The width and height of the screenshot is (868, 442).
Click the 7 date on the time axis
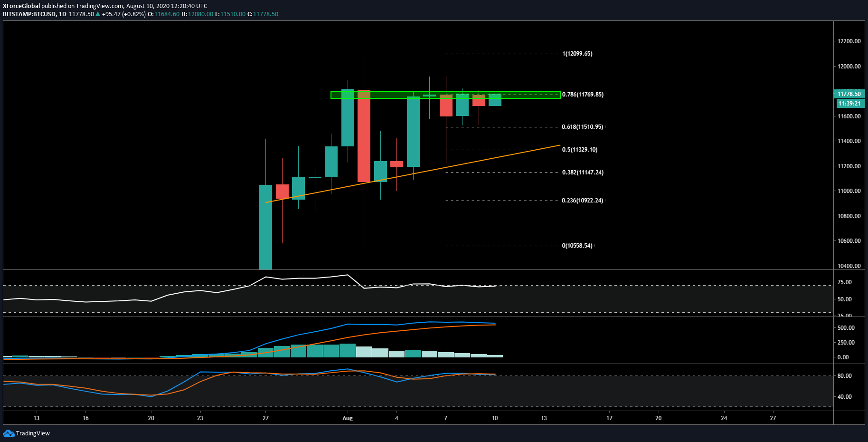point(445,418)
